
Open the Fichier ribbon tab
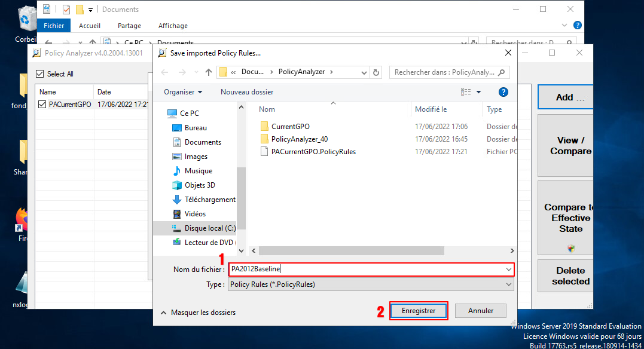coord(54,26)
